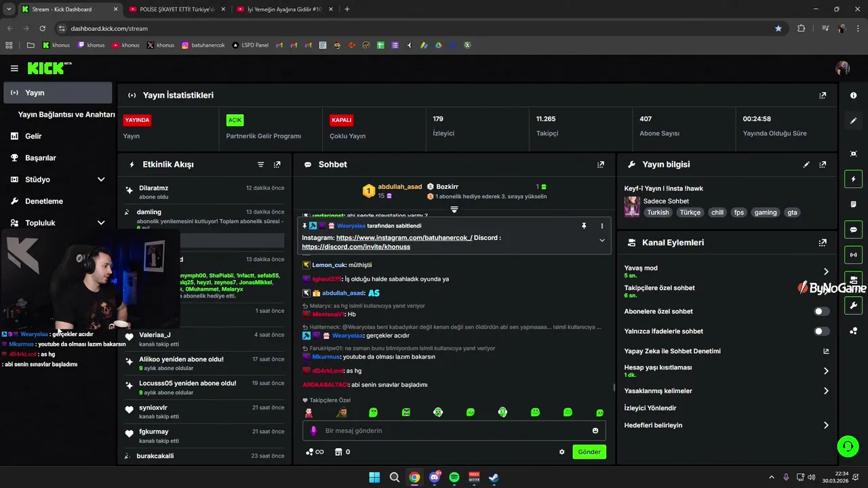Collapse the gift leaderboard arrow in the chat panel
The width and height of the screenshot is (868, 488).
454,209
